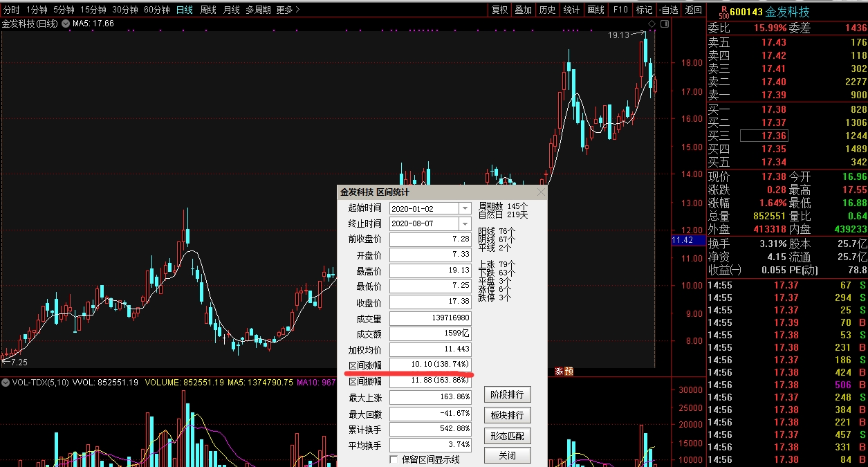Toggle 叠加 overlay in the top toolbar
The image size is (868, 467).
coord(524,10)
